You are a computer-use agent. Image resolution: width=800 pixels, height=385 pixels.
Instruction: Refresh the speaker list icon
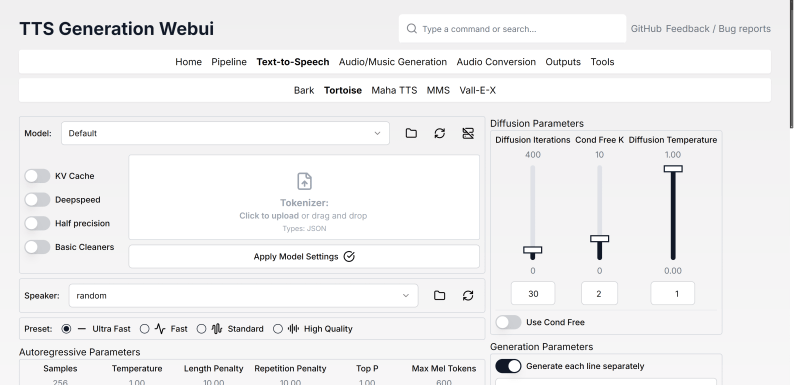[468, 295]
